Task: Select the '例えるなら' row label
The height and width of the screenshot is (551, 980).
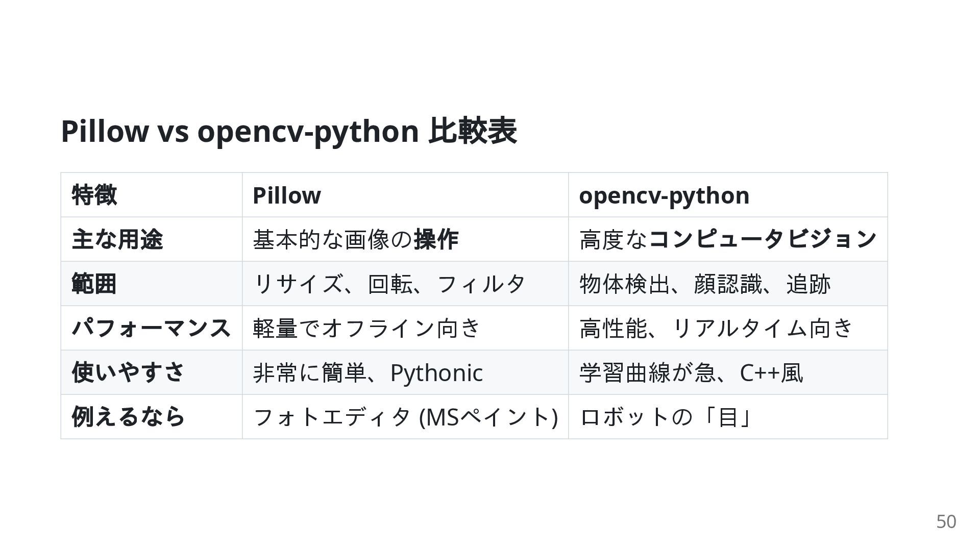Action: tap(128, 417)
